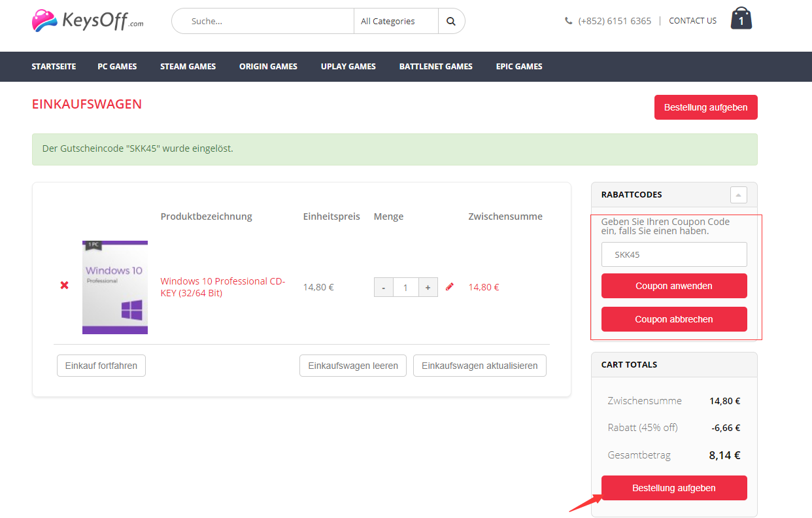Viewport: 812px width, 518px height.
Task: Click the Contact Us link
Action: coord(693,21)
